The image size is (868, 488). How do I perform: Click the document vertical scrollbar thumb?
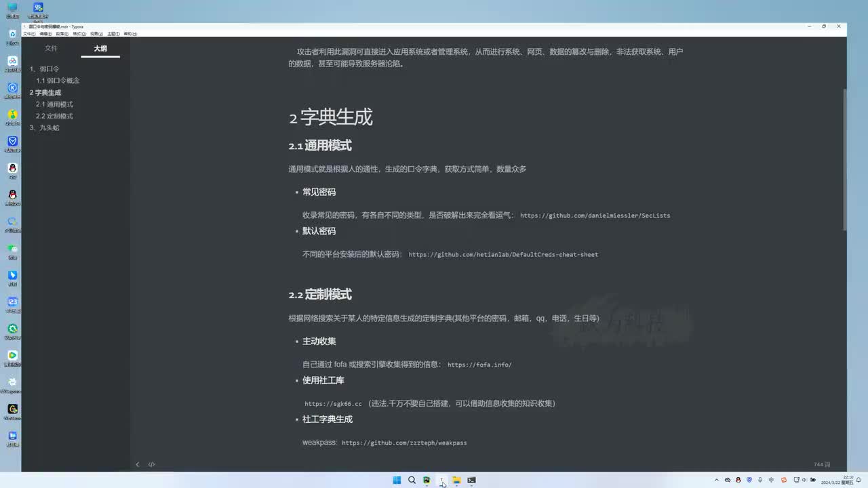(x=844, y=159)
